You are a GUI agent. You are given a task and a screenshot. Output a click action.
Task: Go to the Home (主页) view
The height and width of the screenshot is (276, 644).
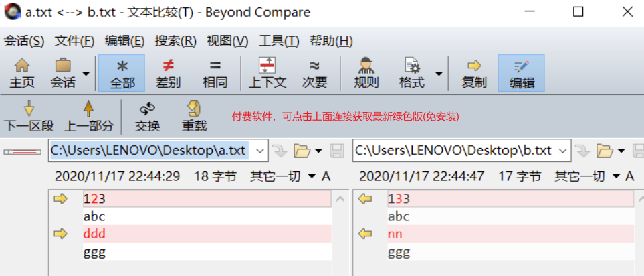[x=22, y=73]
